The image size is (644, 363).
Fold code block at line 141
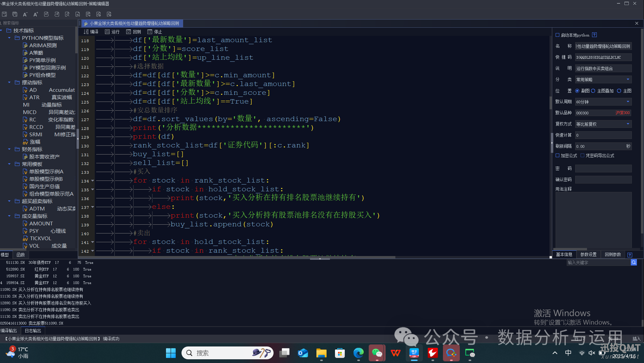coord(92,242)
